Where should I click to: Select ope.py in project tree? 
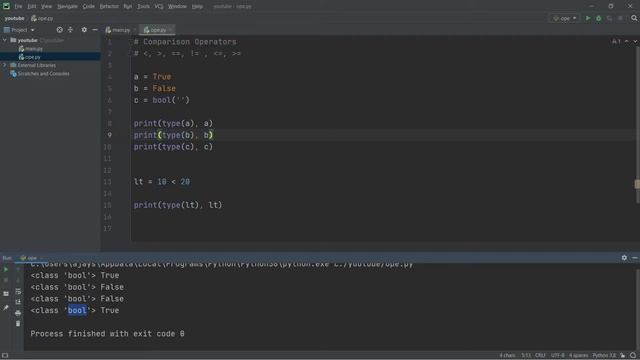[x=30, y=57]
